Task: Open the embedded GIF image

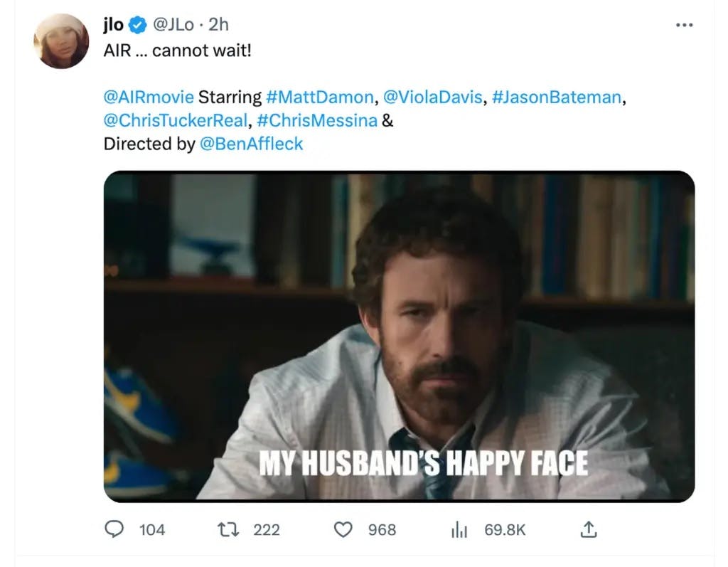Action: [399, 336]
